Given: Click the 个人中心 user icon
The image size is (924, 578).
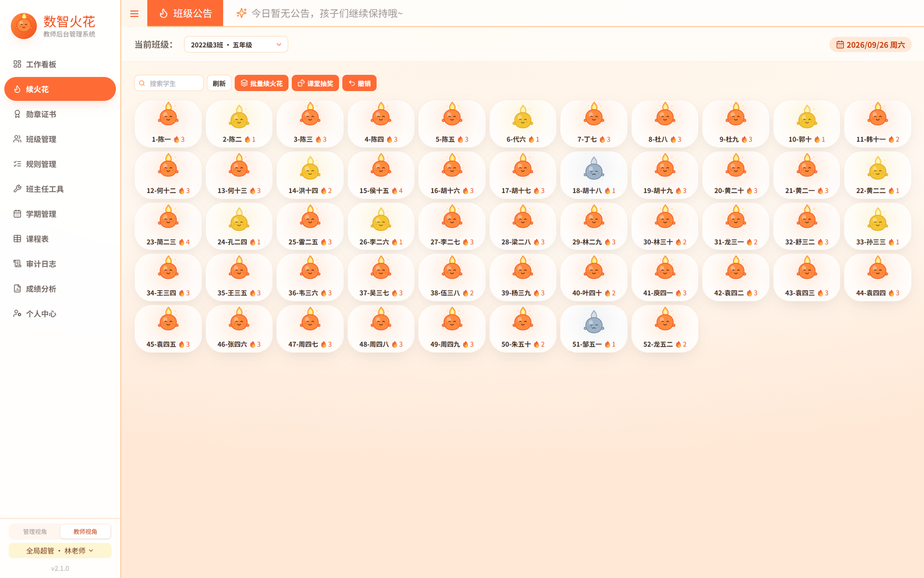Looking at the screenshot, I should (17, 313).
